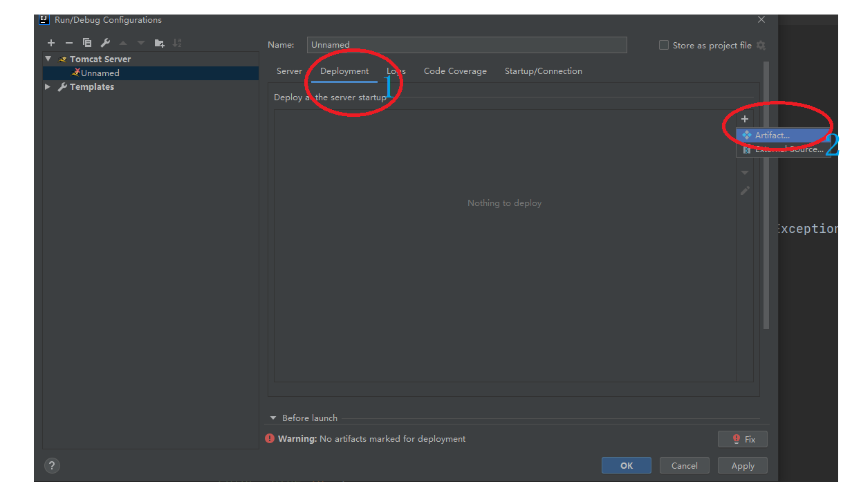This screenshot has height=504, width=861.
Task: Open the Startup/Connection tab
Action: point(544,71)
